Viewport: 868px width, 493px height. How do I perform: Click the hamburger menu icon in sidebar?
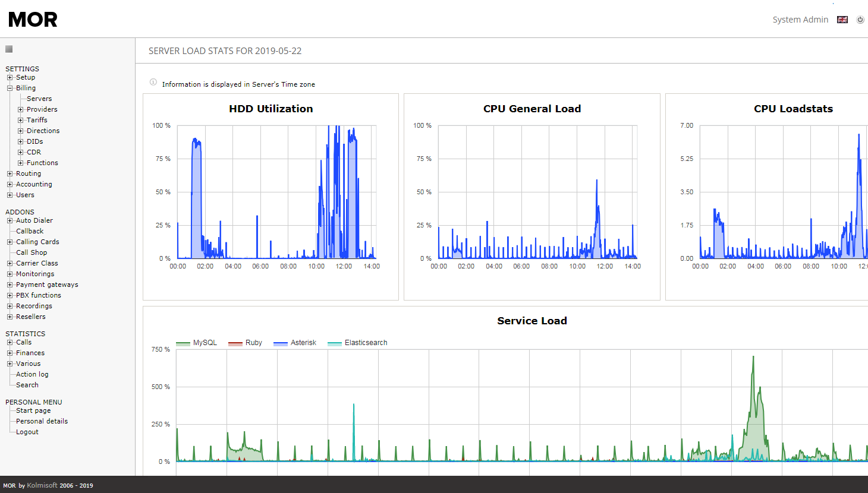tap(9, 49)
